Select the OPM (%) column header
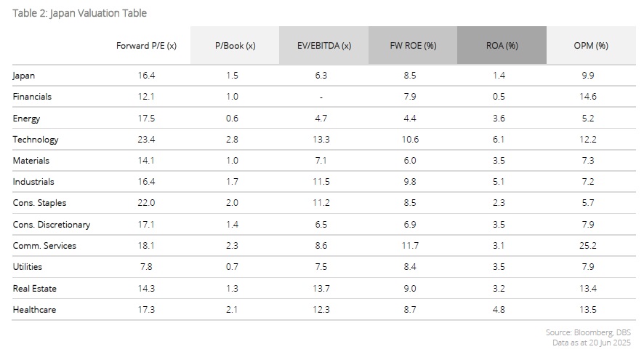The image size is (644, 352). [590, 45]
